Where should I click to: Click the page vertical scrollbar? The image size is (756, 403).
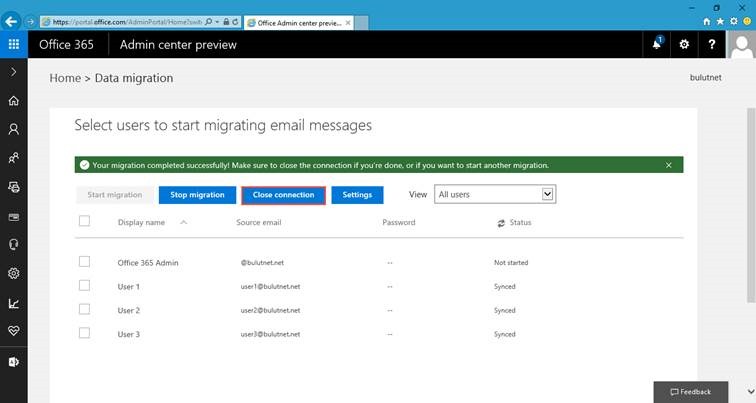pyautogui.click(x=751, y=205)
